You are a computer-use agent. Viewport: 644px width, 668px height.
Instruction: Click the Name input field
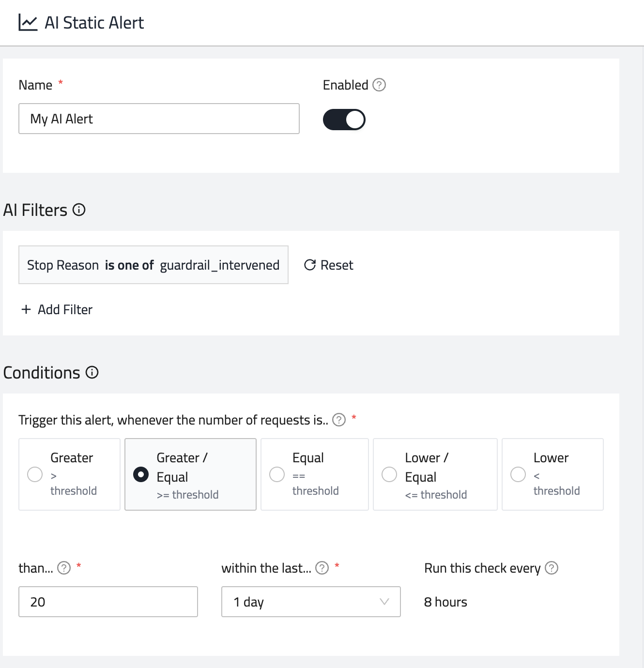(x=159, y=119)
